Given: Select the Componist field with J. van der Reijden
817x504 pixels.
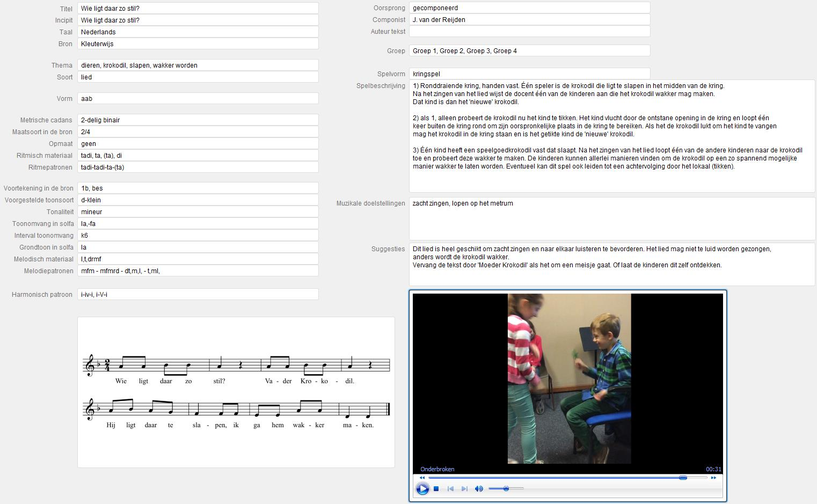Looking at the screenshot, I should [x=529, y=20].
